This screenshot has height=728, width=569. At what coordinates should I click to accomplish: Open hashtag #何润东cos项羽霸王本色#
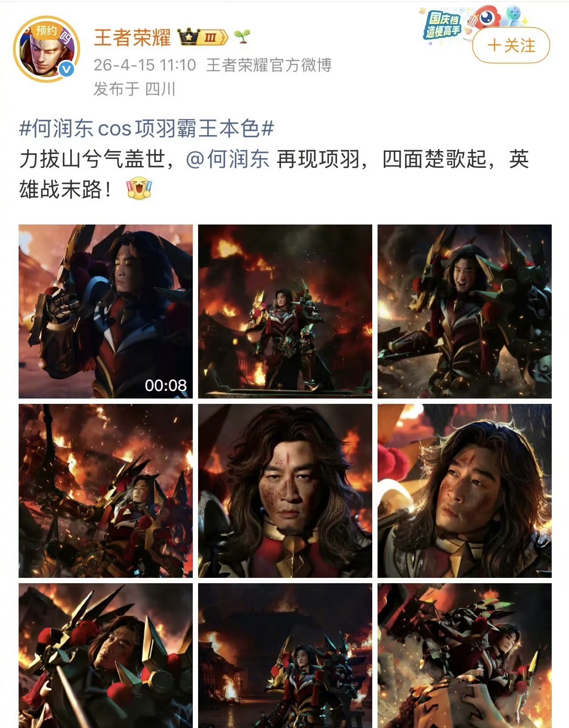147,128
